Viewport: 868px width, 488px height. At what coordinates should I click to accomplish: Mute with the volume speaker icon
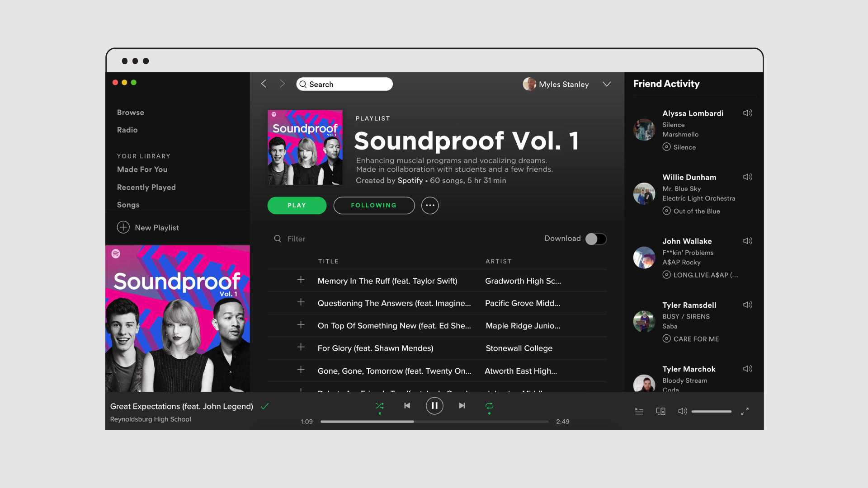683,411
